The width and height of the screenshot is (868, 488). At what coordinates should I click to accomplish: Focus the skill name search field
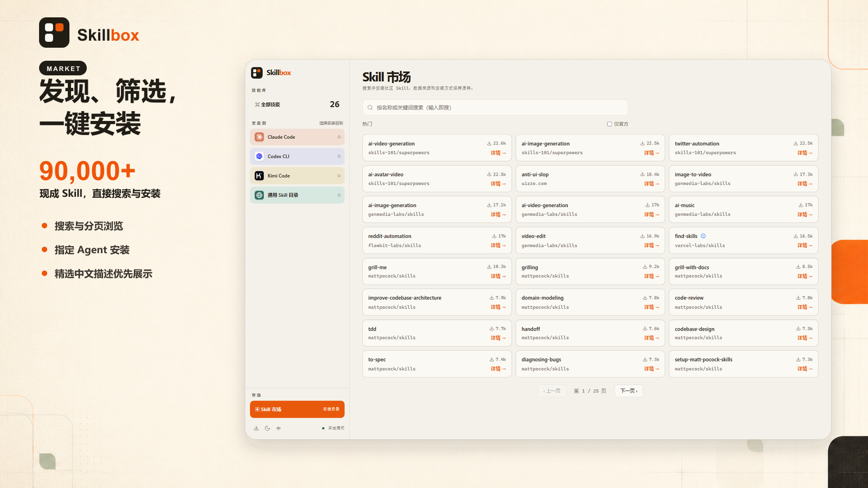pos(495,108)
